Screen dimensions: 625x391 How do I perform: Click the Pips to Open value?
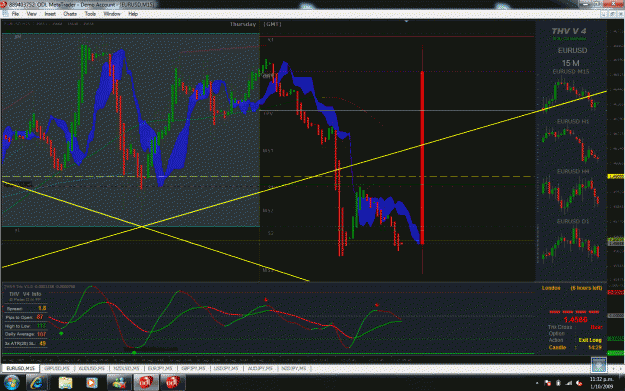[x=39, y=317]
